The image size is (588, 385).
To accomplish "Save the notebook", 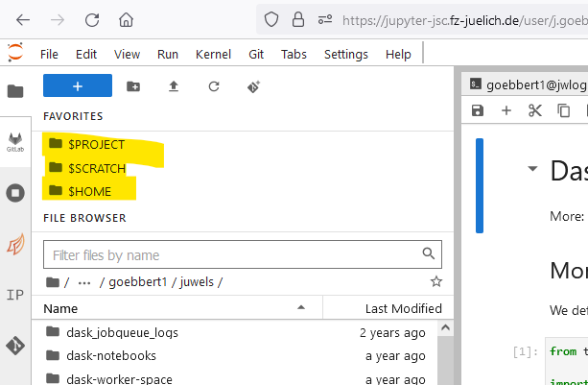I will coord(478,110).
